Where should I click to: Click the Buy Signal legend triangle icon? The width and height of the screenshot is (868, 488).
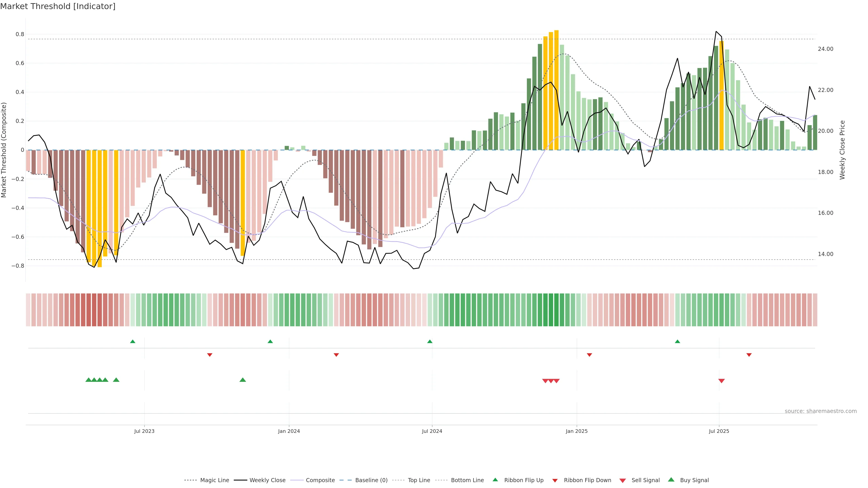(671, 480)
